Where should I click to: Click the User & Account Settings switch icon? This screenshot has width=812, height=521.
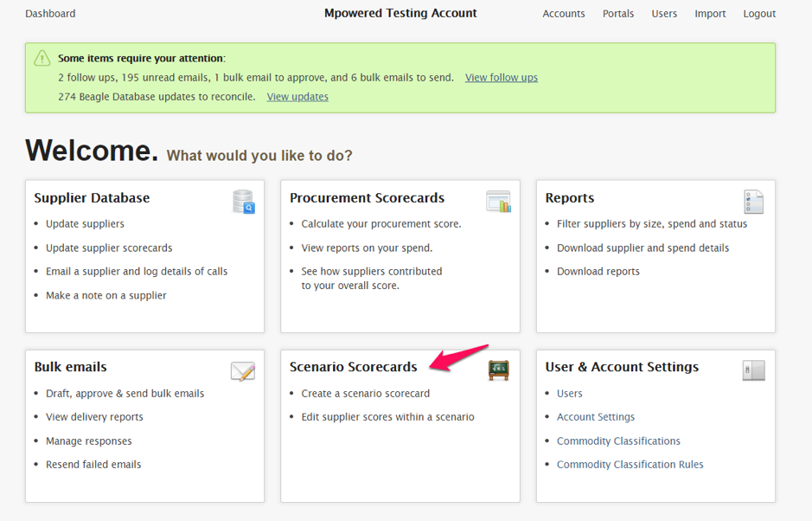pos(753,370)
